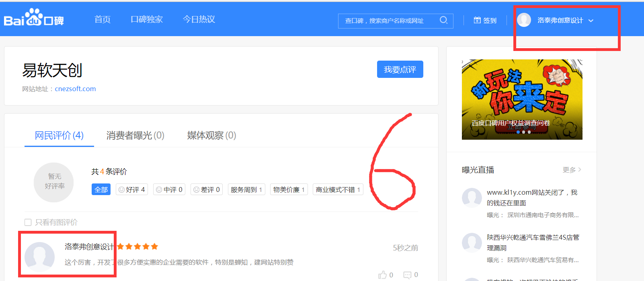Click the 洛泰弗创意设计 username in the header

(x=560, y=20)
